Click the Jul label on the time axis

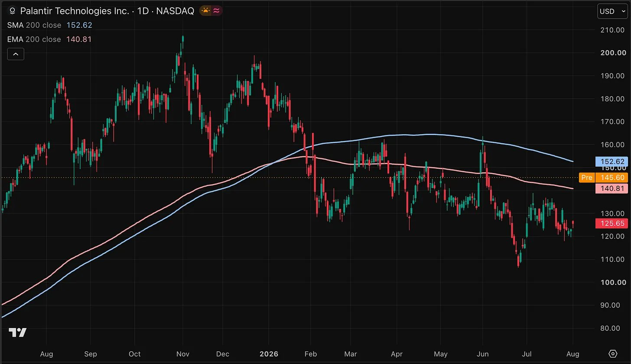click(527, 354)
